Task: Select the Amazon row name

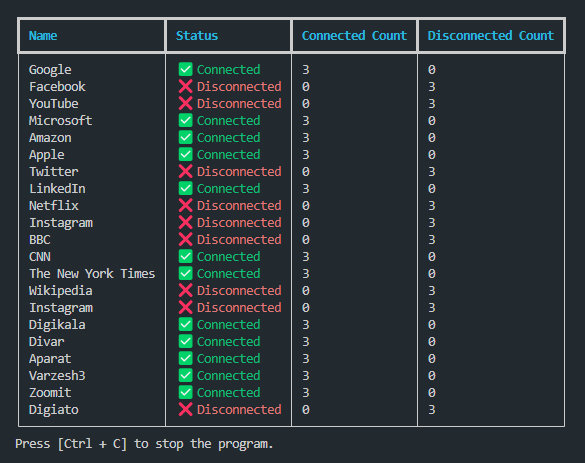Action: point(50,138)
